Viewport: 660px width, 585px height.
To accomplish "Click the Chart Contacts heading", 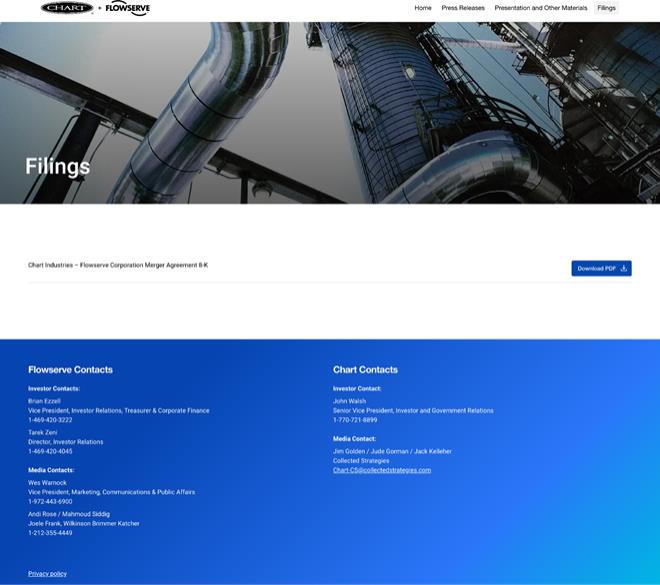I will (365, 370).
